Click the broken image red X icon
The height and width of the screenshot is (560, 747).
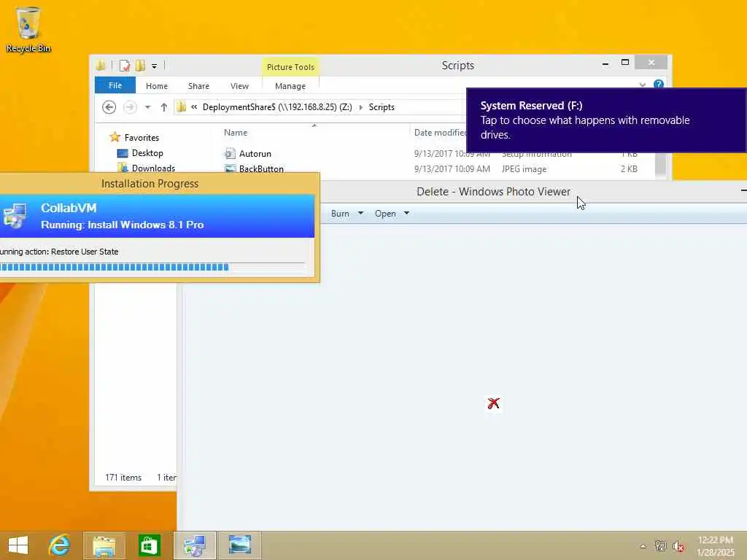494,404
